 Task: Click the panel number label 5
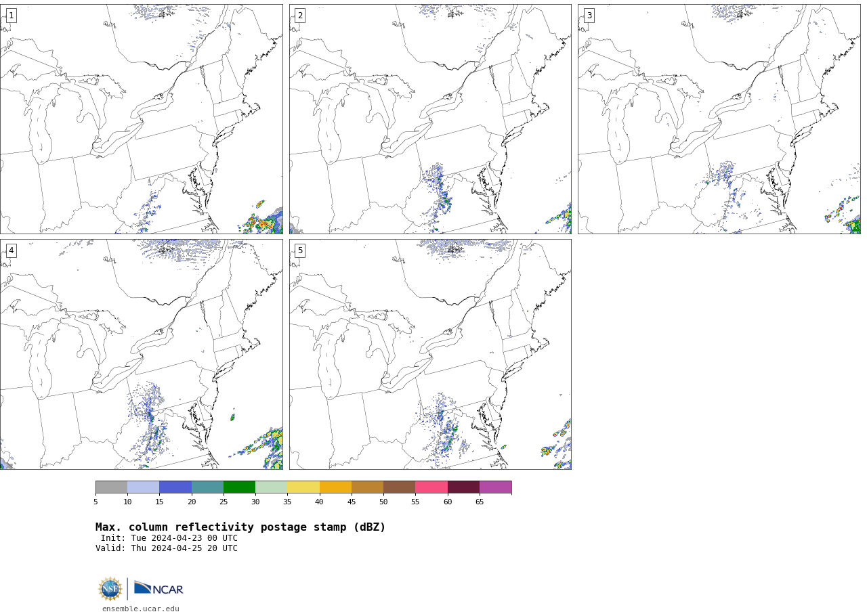tap(300, 250)
